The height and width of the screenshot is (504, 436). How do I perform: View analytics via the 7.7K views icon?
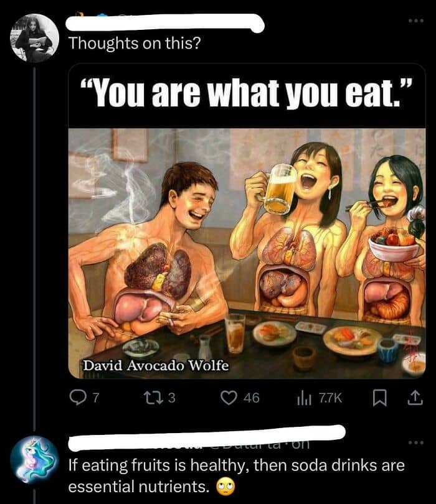point(303,399)
